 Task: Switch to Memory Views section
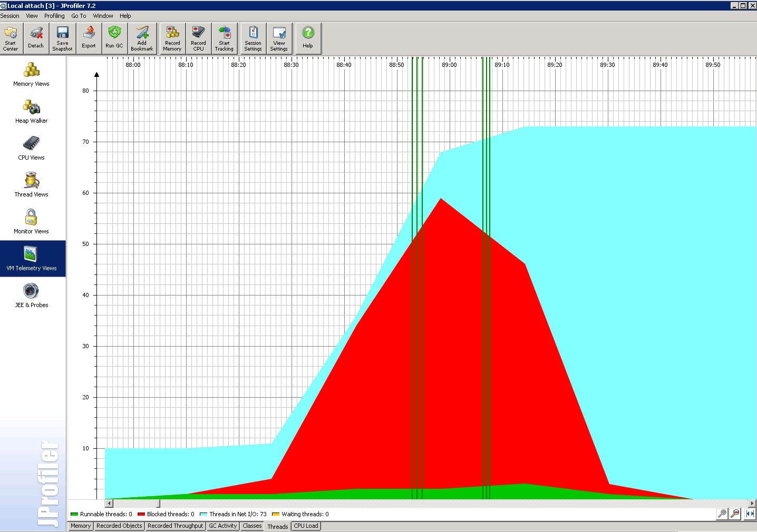(x=32, y=74)
